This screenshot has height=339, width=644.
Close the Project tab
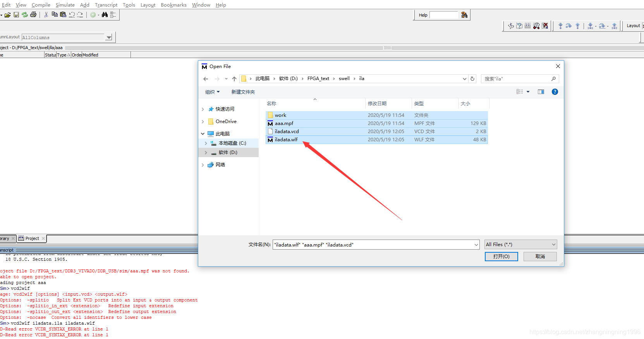click(43, 238)
